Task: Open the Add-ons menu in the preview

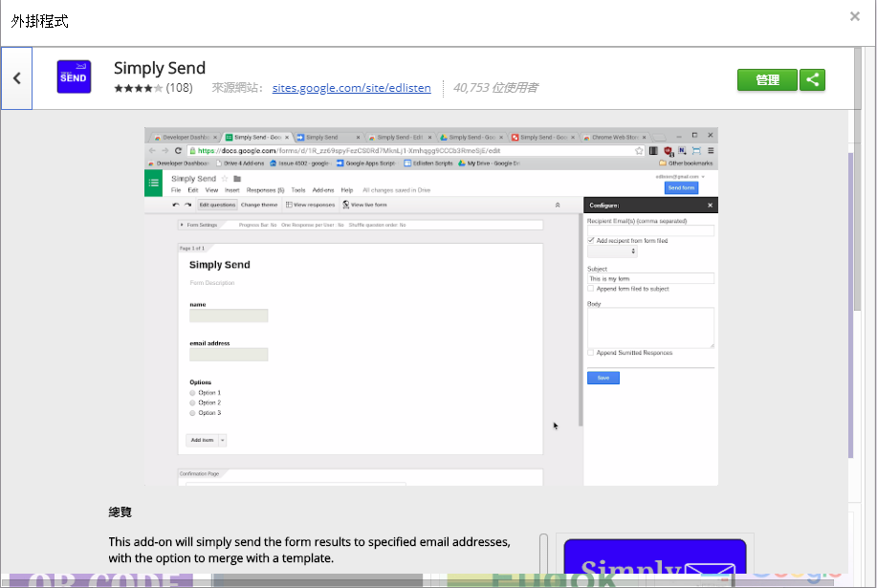Action: (x=323, y=190)
